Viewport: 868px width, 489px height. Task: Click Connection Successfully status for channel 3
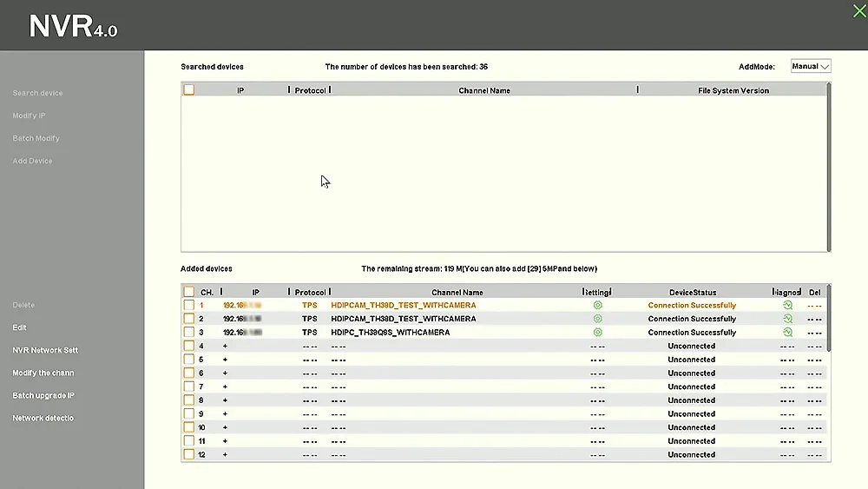tap(692, 333)
